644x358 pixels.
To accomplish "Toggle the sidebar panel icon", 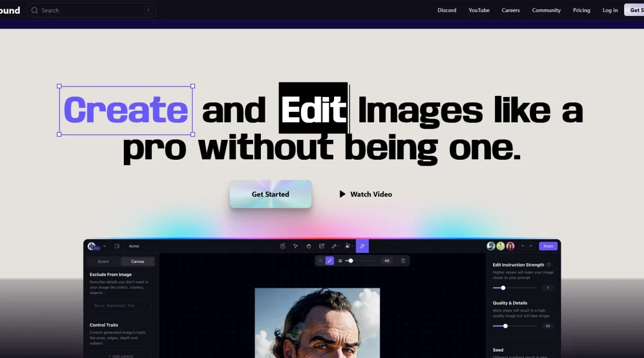I will pos(117,246).
